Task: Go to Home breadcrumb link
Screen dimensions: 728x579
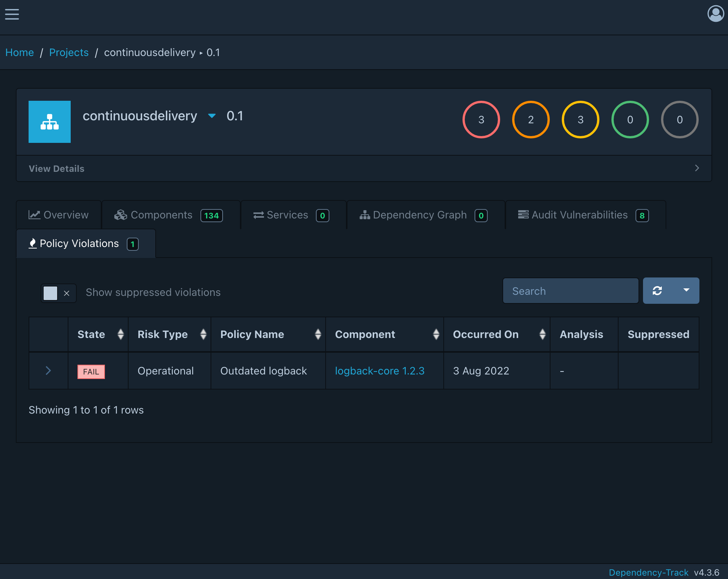Action: [x=20, y=52]
